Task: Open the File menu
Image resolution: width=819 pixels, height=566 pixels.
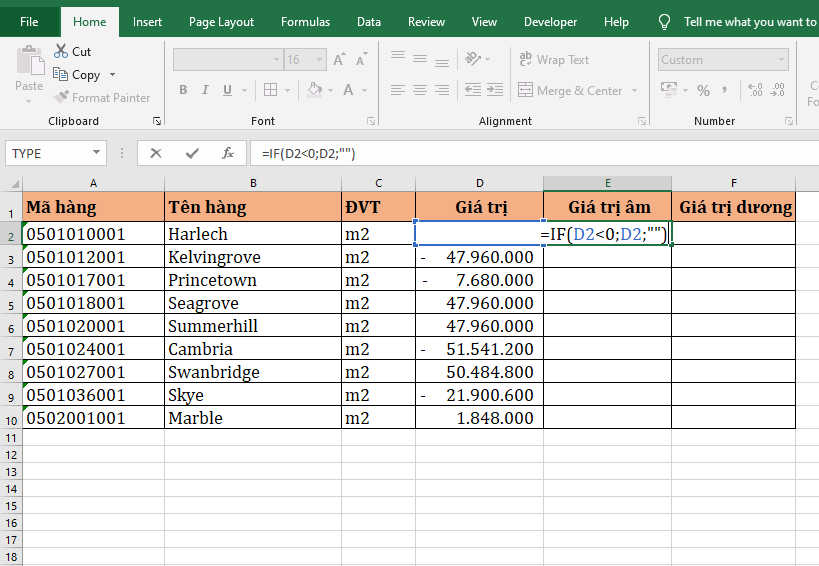Action: pyautogui.click(x=29, y=22)
